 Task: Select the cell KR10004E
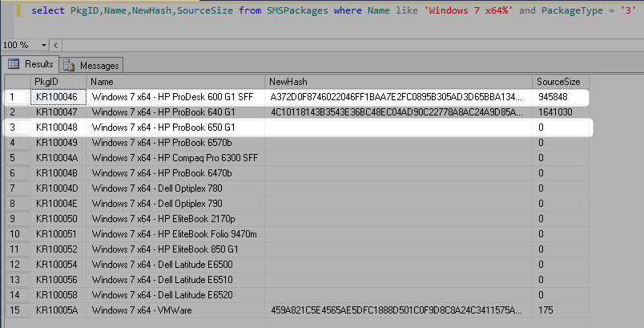[x=58, y=204]
